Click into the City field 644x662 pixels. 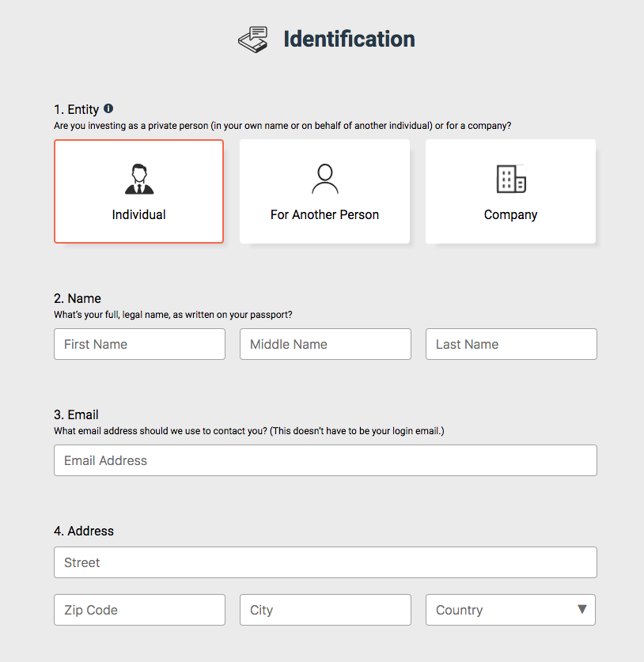325,610
